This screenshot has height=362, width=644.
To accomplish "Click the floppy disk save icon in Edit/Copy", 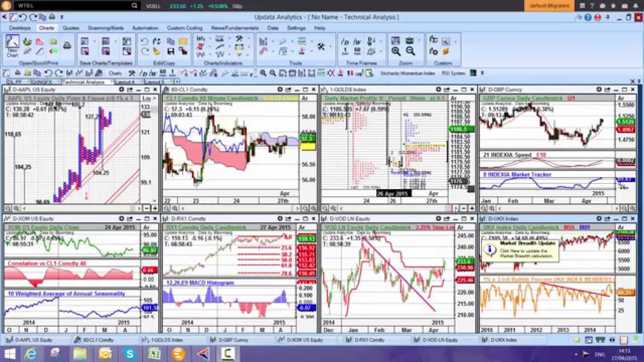I will coord(171,51).
